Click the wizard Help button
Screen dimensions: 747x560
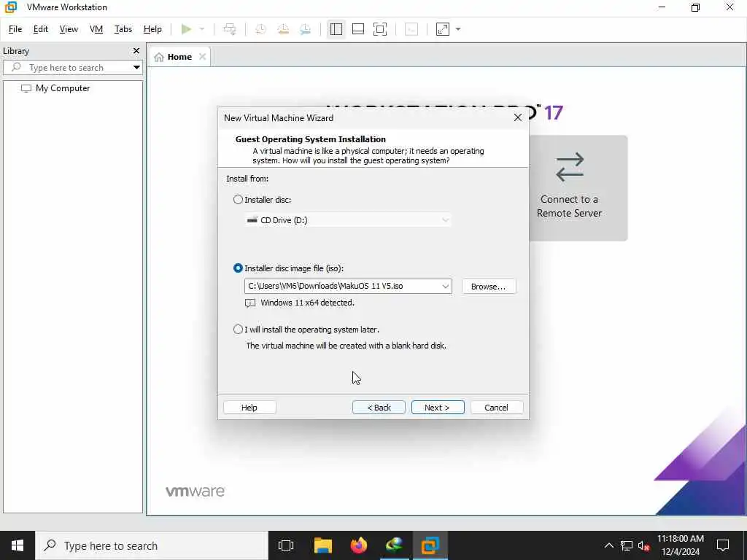249,407
